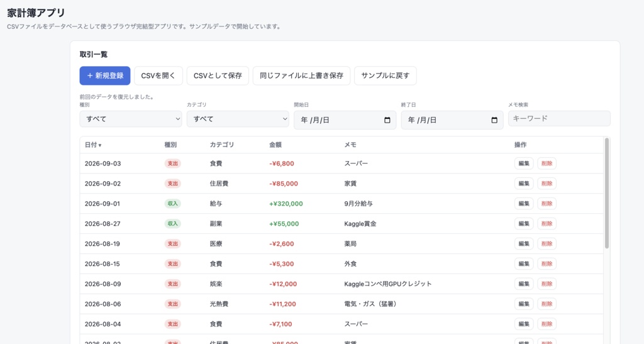Edit the KaggleコンペGPUクレジット entry
This screenshot has height=344, width=644.
[x=524, y=284]
